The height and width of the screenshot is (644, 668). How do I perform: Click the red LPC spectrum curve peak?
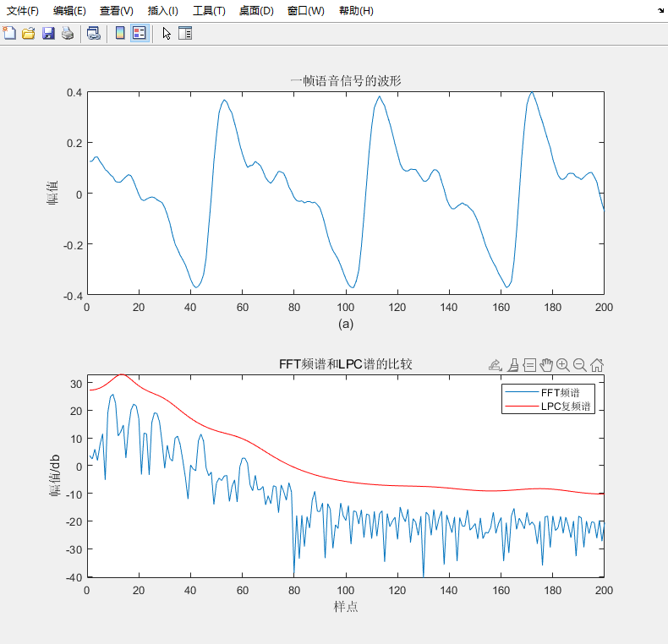(x=122, y=374)
